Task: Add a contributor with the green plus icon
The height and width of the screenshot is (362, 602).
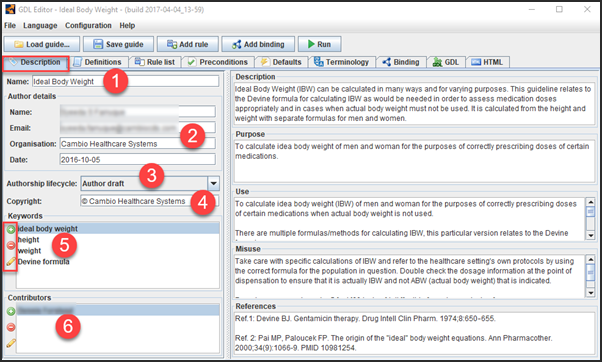Action: 11,311
